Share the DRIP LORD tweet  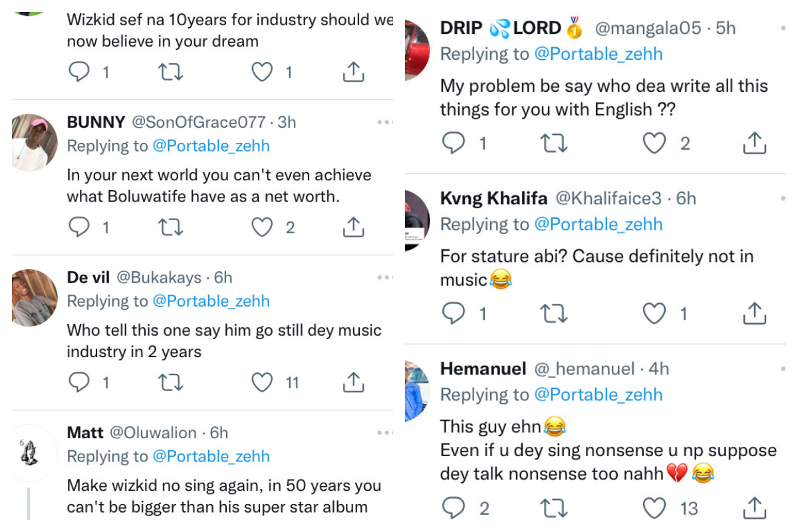pyautogui.click(x=755, y=143)
